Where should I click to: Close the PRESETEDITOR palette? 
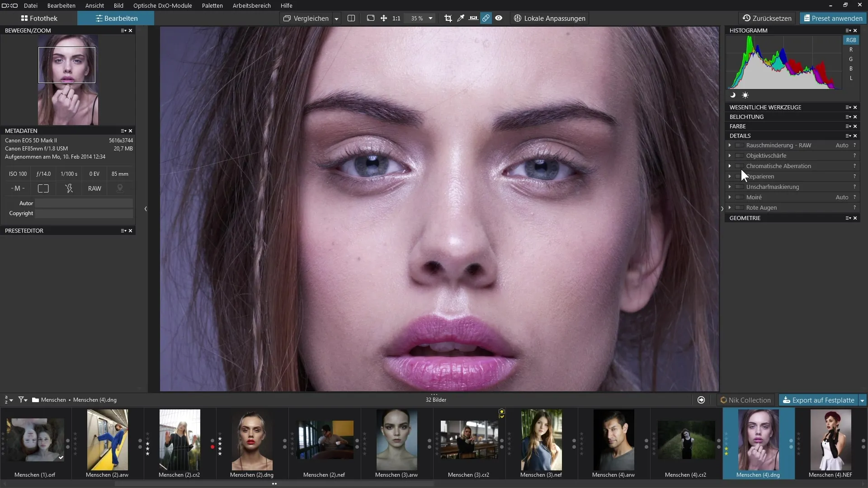point(131,231)
